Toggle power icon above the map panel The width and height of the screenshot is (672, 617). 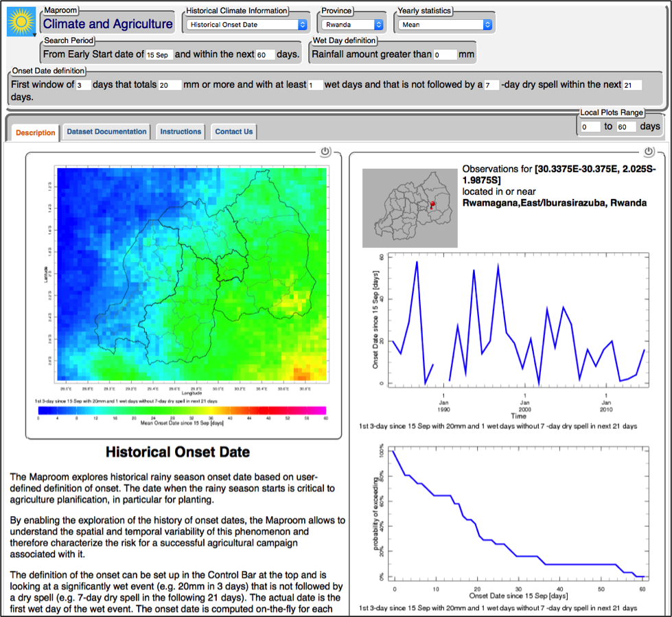[x=325, y=152]
